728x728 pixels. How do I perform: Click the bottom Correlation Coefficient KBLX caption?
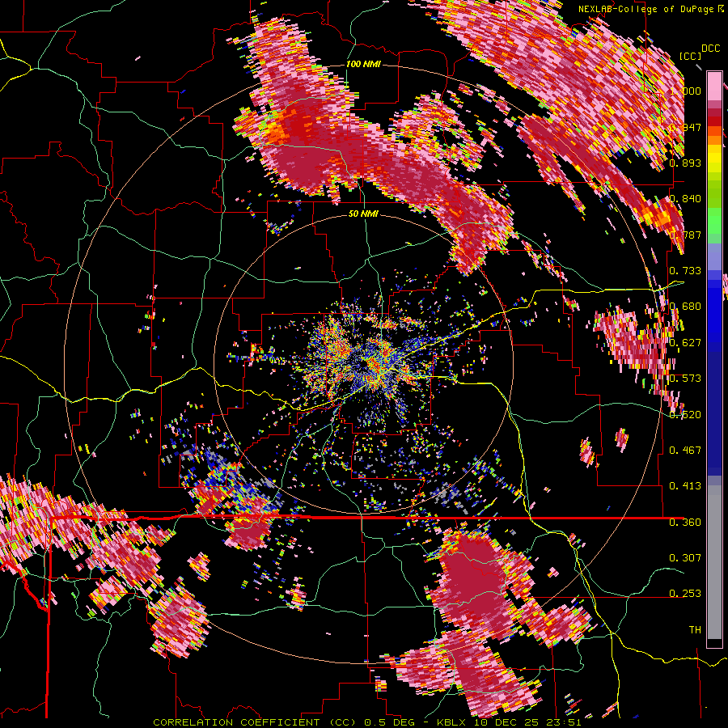click(366, 722)
